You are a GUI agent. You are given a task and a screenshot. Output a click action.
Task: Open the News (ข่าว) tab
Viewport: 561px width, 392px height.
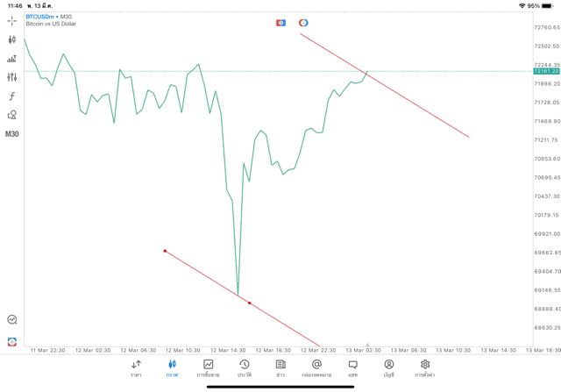[280, 368]
